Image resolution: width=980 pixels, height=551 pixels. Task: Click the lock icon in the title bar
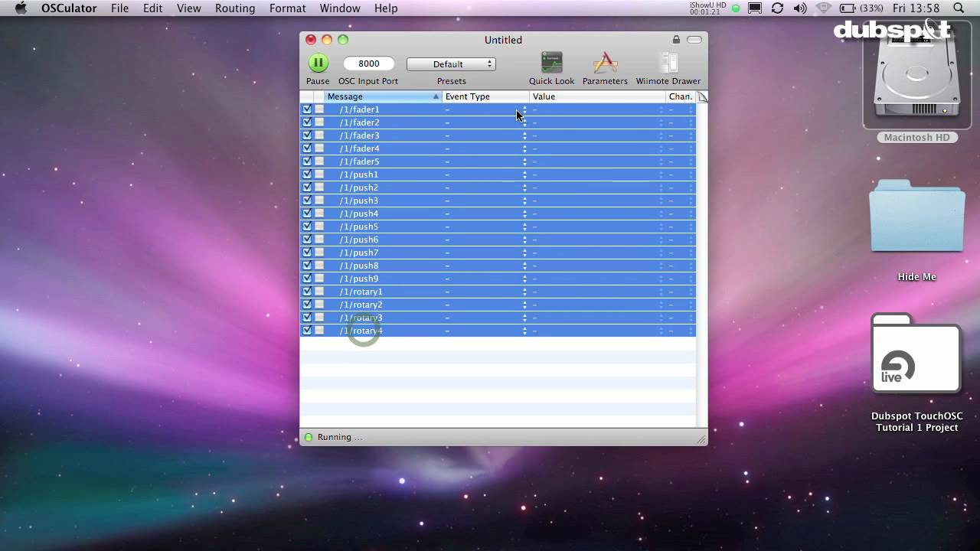[676, 40]
